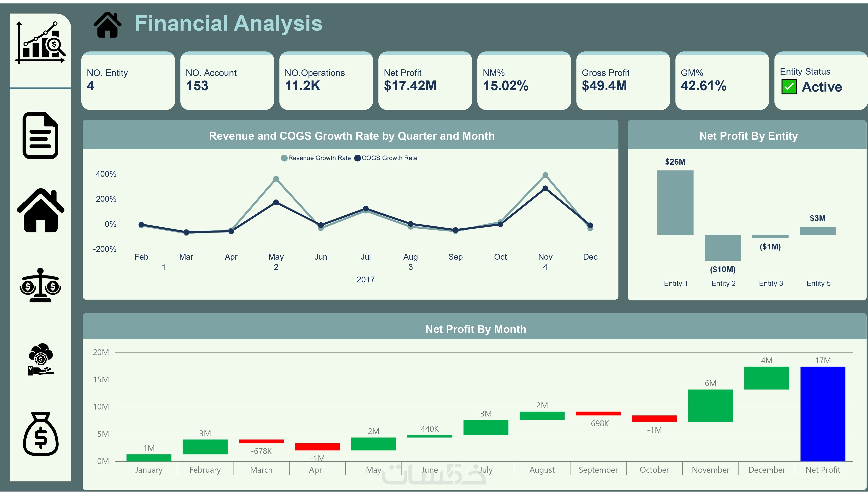868x495 pixels.
Task: Open the balance scales sidebar icon
Action: point(40,285)
